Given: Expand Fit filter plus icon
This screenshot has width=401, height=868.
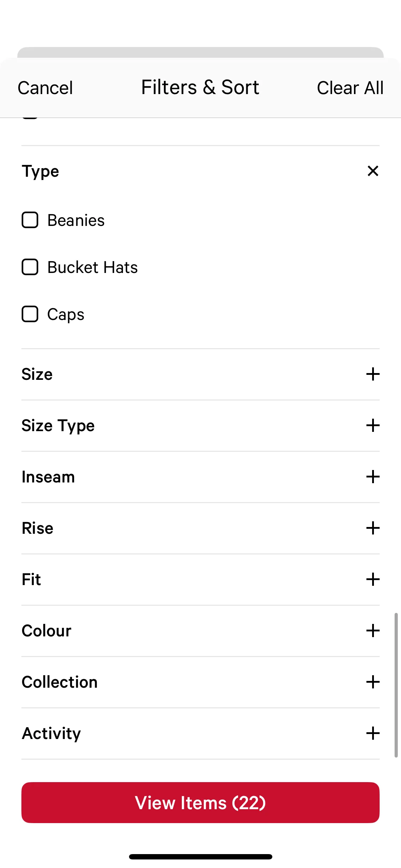Looking at the screenshot, I should coord(373,579).
